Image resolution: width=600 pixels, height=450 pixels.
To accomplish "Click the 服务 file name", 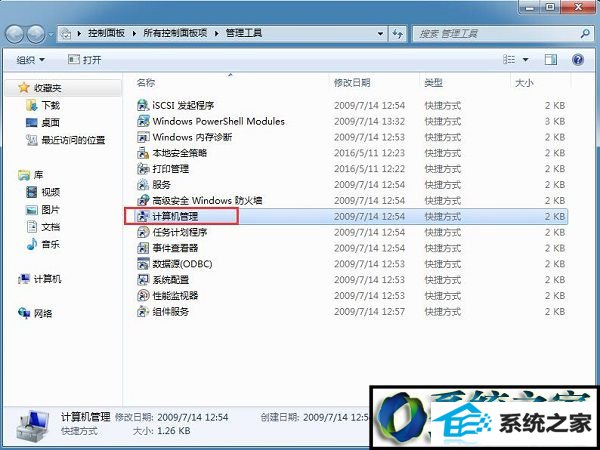I will point(161,185).
